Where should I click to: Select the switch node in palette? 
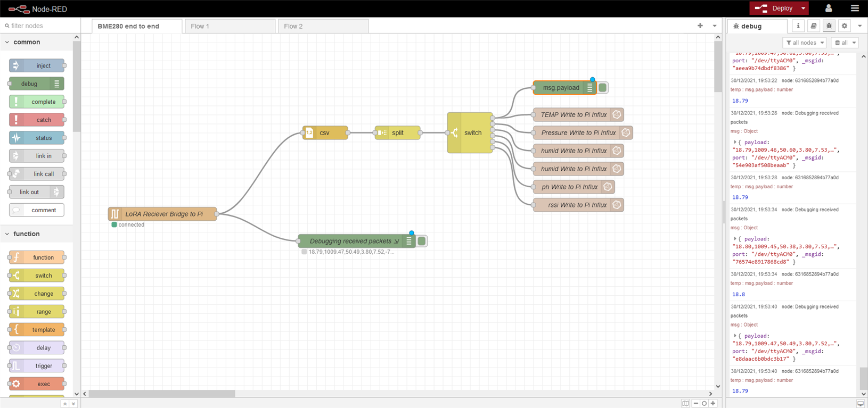[37, 276]
